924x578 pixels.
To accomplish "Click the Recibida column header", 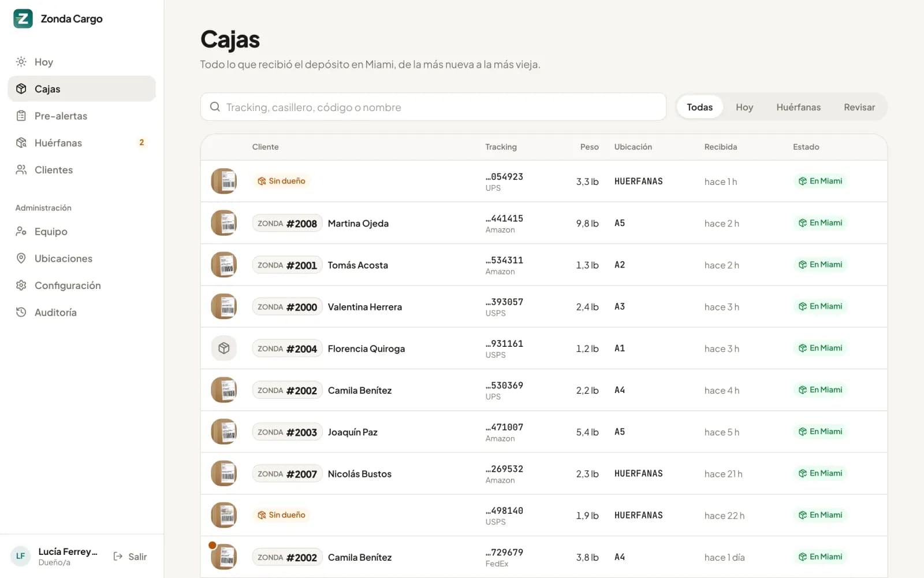I will pos(721,147).
